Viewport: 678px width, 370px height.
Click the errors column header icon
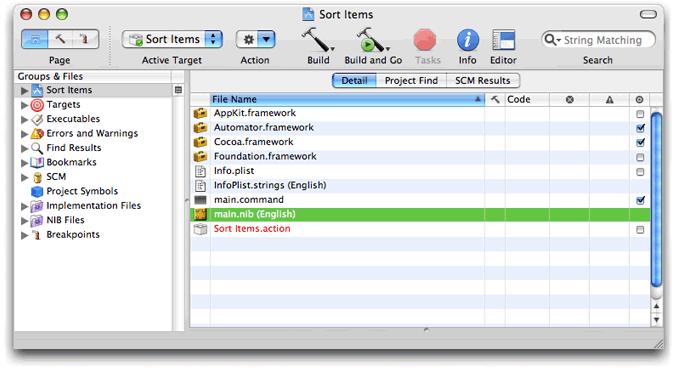click(569, 99)
